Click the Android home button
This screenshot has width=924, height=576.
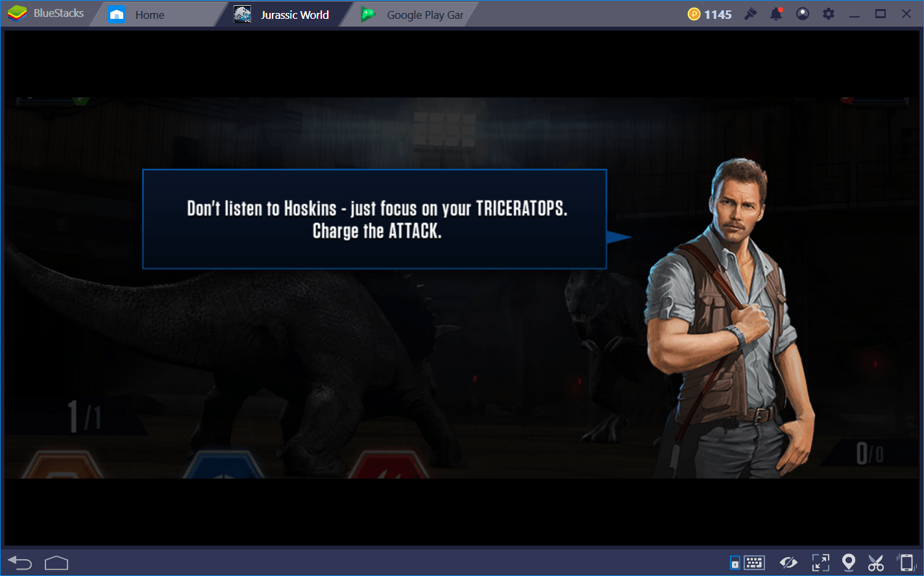click(56, 562)
